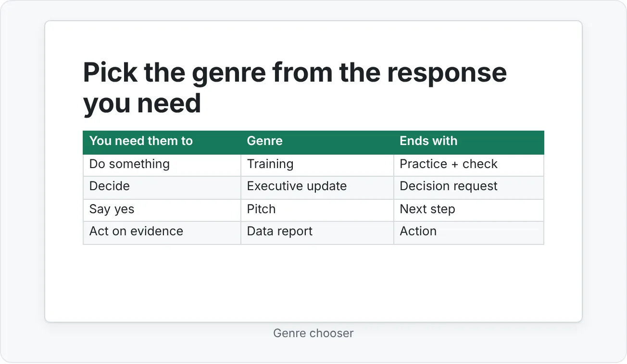Click the 'Say yes' table cell
Viewport: 627px width, 364px height.
click(x=162, y=210)
